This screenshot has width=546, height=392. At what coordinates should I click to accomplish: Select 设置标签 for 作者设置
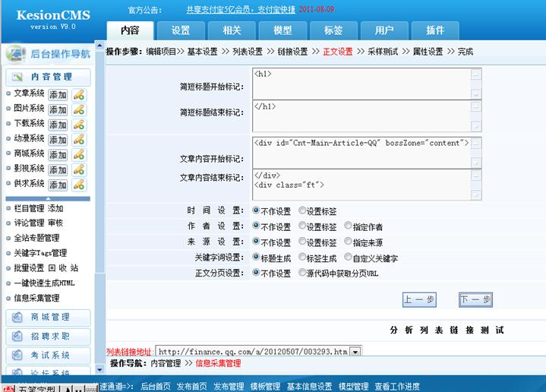302,226
